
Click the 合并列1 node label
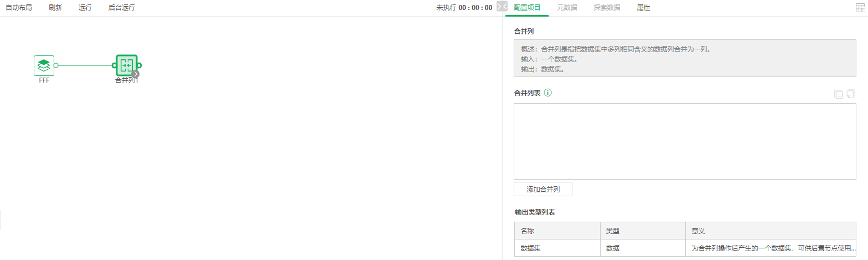point(127,80)
